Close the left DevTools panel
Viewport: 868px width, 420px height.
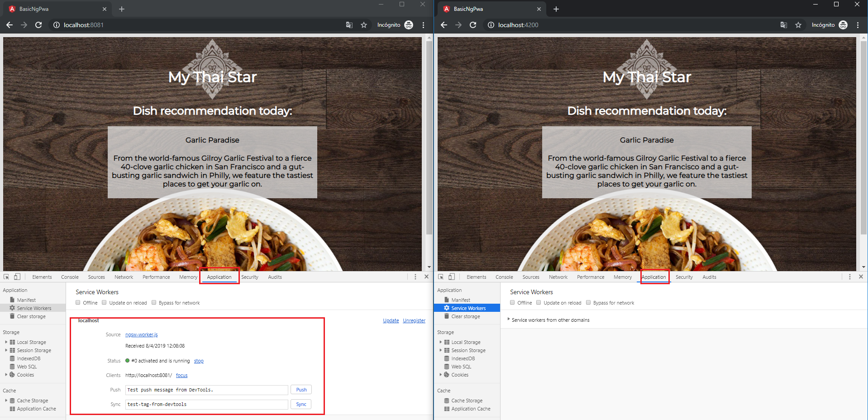pos(426,277)
